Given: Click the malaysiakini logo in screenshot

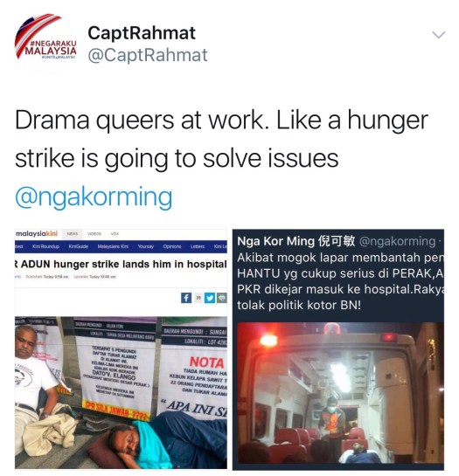Looking at the screenshot, I should pyautogui.click(x=37, y=233).
